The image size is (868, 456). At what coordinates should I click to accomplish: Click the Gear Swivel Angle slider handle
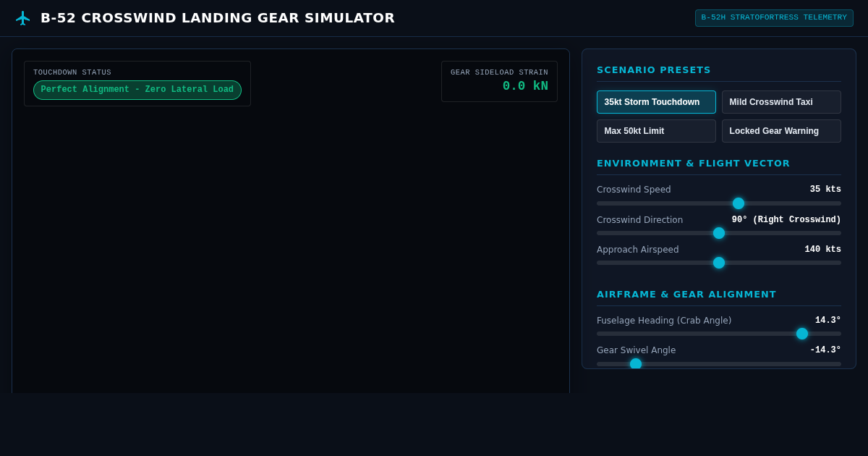(636, 363)
